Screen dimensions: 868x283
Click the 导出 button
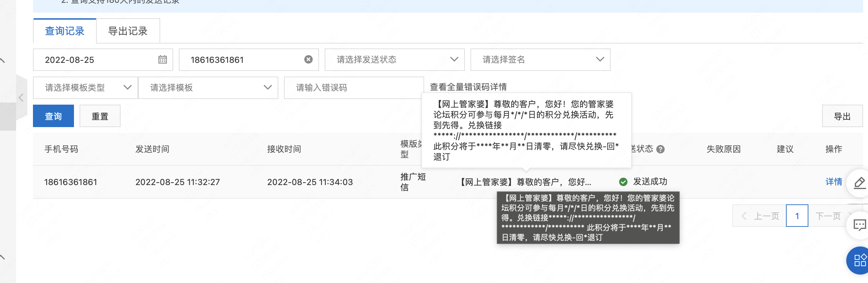click(x=842, y=116)
